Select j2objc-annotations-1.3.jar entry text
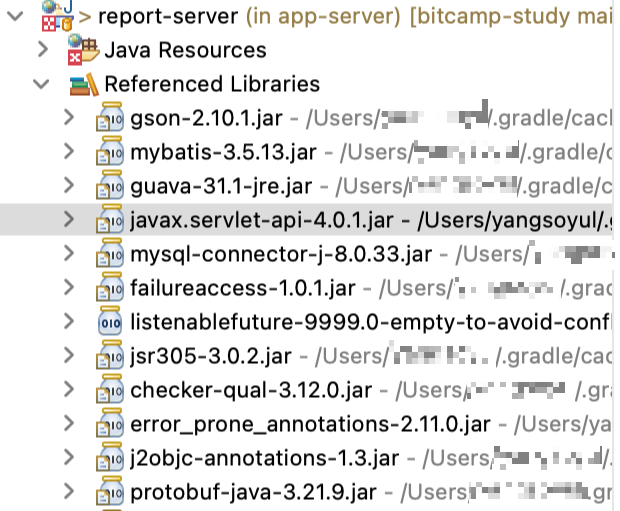Screen dimensions: 620x511 click(x=265, y=459)
